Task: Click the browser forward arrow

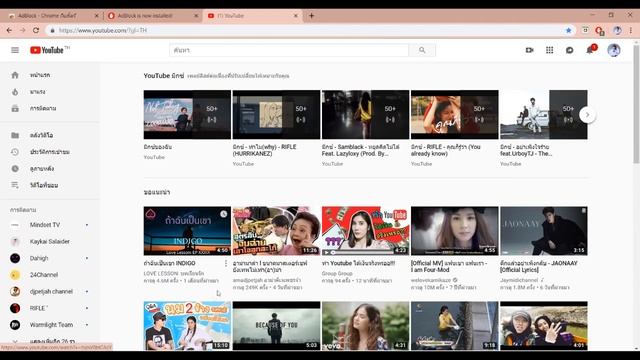Action: pyautogui.click(x=22, y=30)
